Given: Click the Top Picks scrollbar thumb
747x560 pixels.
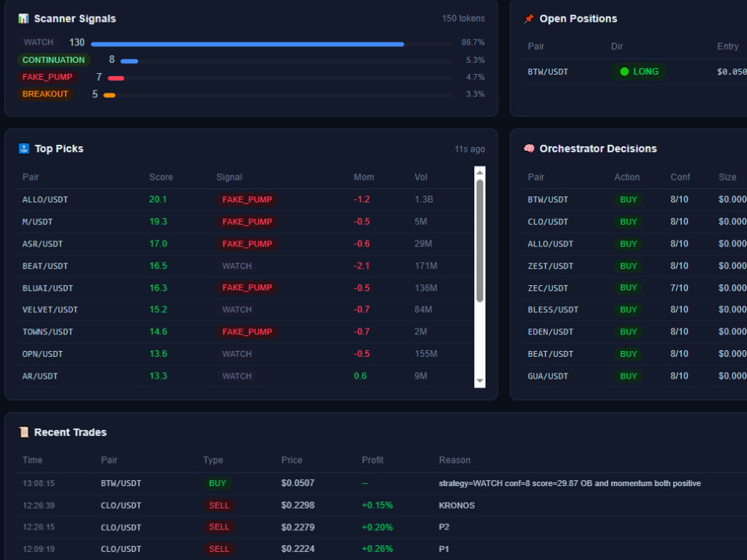Looking at the screenshot, I should [x=480, y=240].
